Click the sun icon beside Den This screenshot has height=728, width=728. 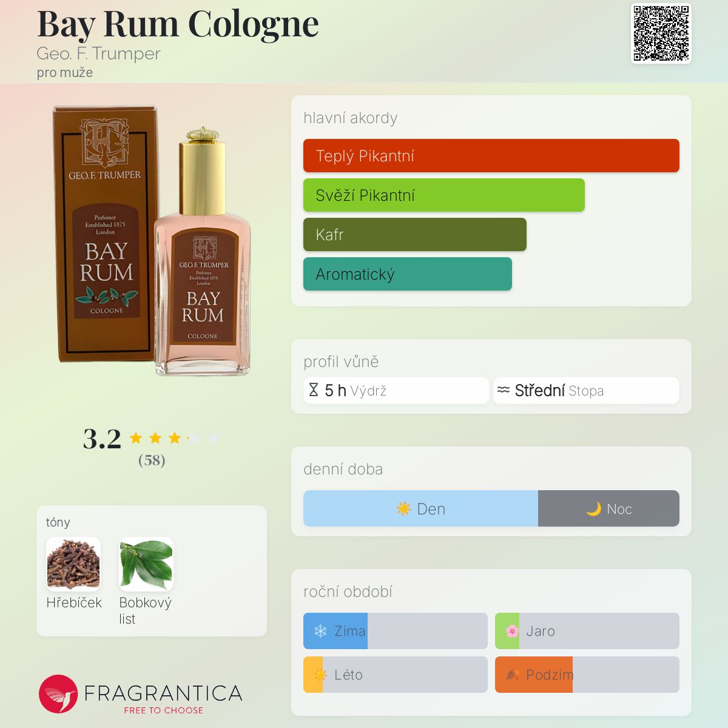point(403,508)
